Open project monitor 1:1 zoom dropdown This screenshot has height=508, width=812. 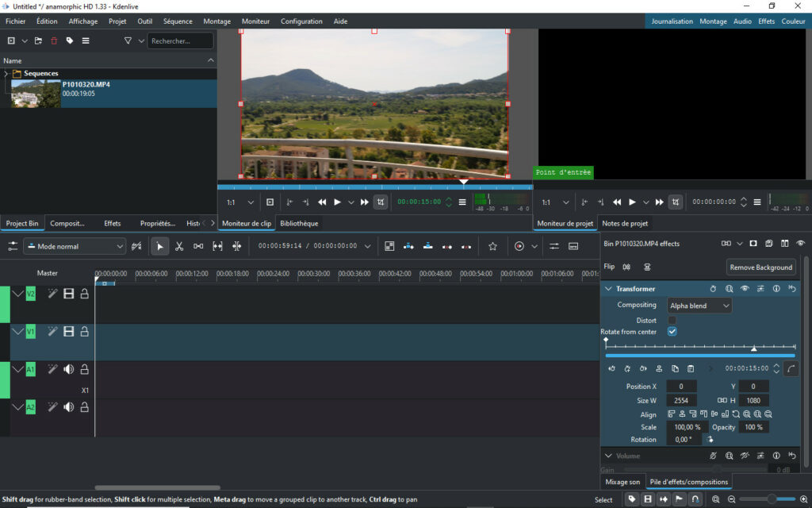point(556,202)
